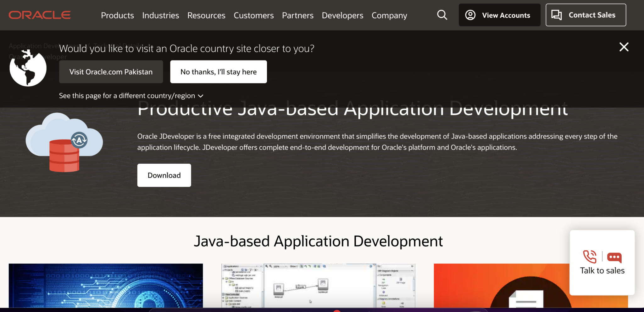Open the Industries menu
The image size is (644, 312).
(160, 15)
